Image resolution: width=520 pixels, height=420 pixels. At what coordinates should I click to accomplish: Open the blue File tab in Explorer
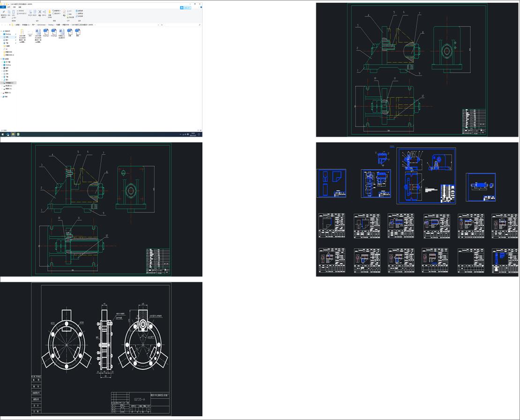pyautogui.click(x=3, y=7)
